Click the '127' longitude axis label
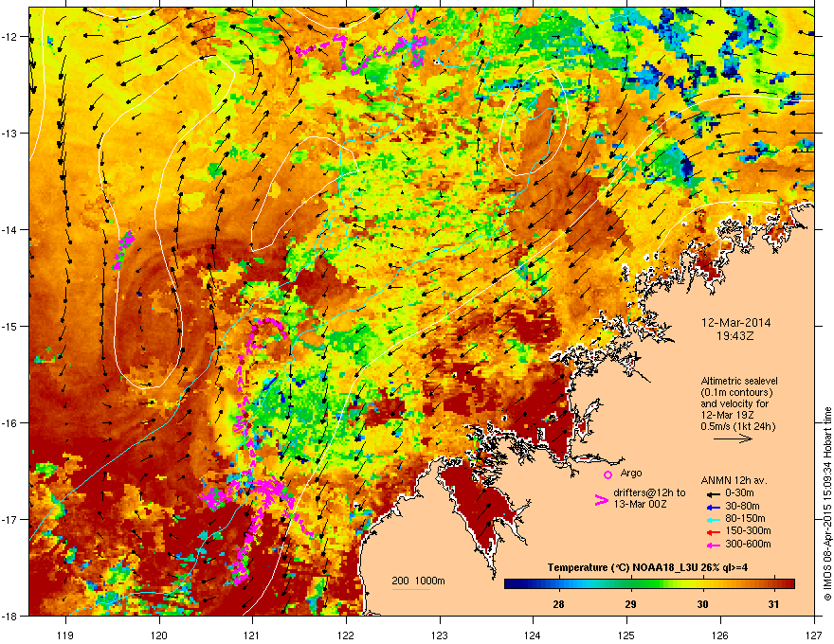 [814, 635]
